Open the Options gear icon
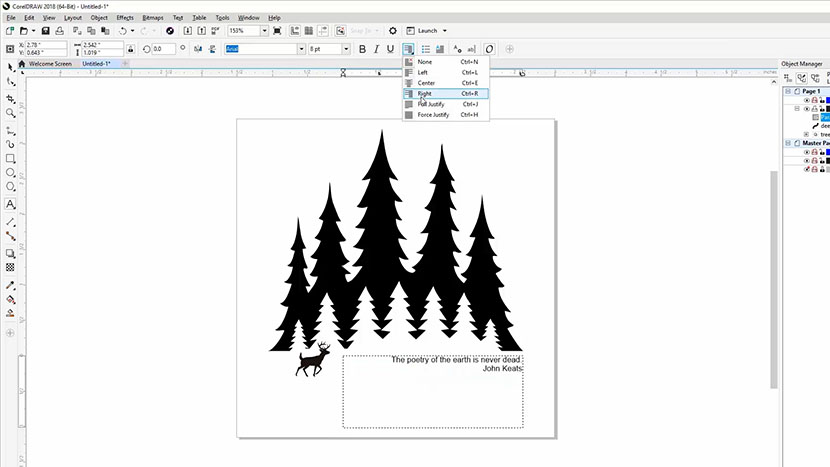This screenshot has width=830, height=467. [393, 31]
